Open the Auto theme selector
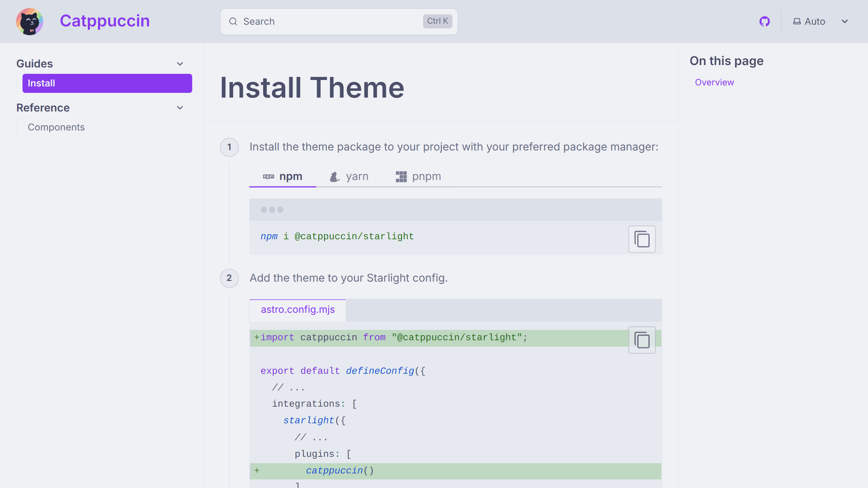 (821, 21)
